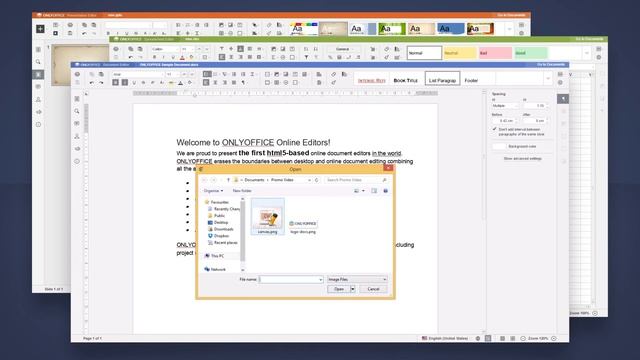This screenshot has height=360, width=640.
Task: Pick highlight color in Document Editor toolbar
Action: 171,82
